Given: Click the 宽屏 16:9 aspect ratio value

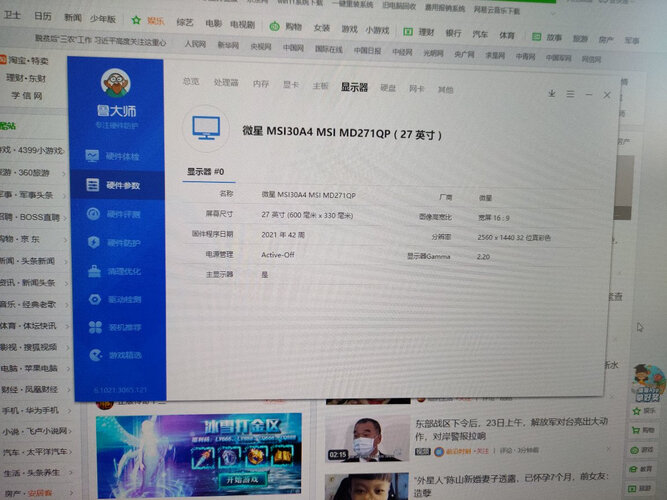Looking at the screenshot, I should point(493,218).
